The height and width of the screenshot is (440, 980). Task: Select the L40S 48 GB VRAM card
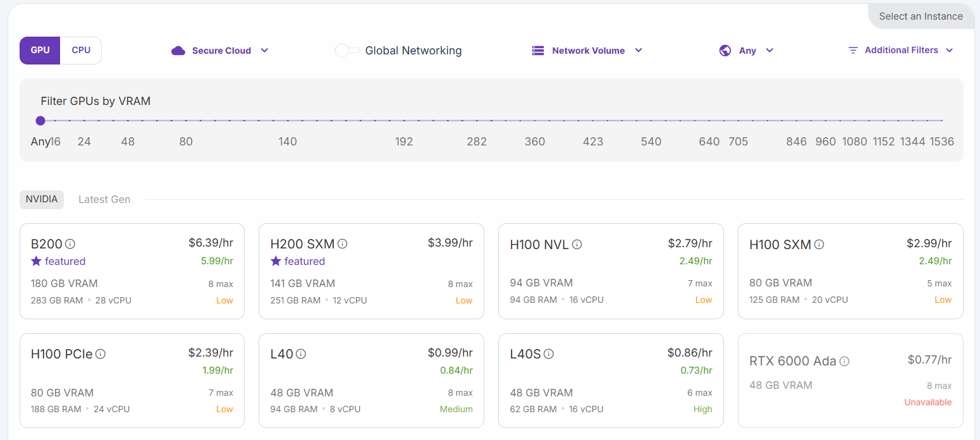(611, 381)
